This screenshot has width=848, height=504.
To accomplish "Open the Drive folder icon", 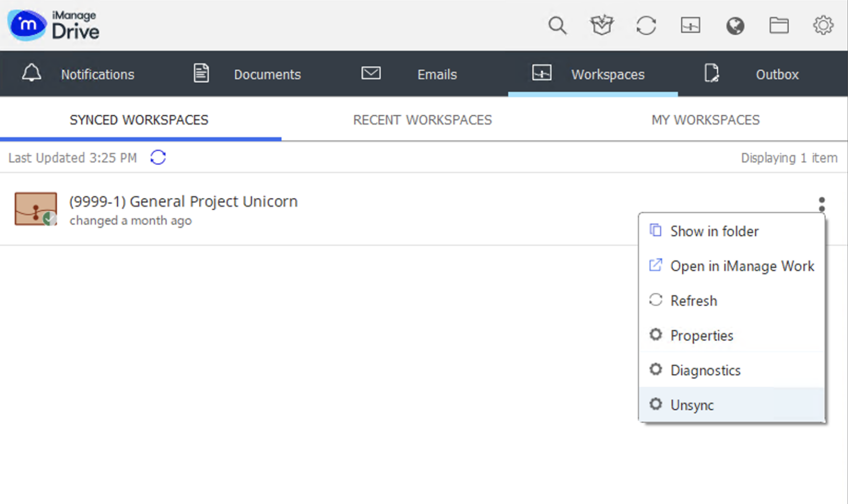I will coord(779,25).
